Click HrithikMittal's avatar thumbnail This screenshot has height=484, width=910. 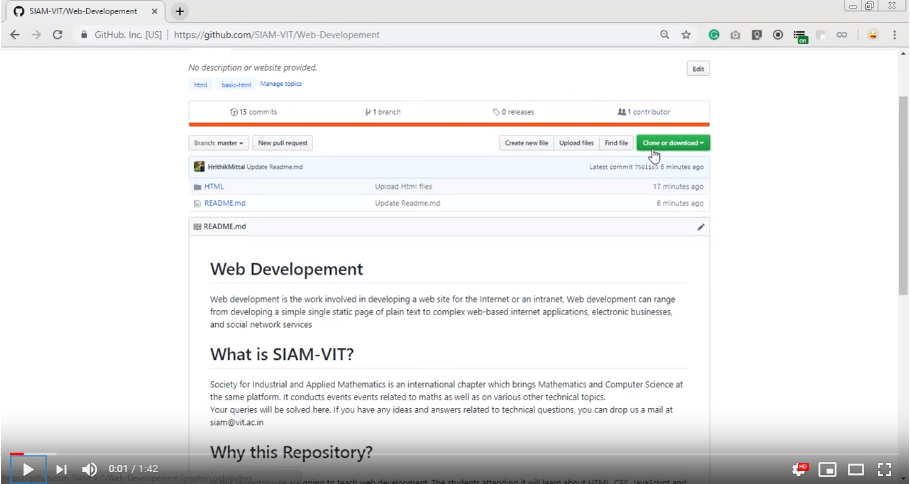click(199, 167)
